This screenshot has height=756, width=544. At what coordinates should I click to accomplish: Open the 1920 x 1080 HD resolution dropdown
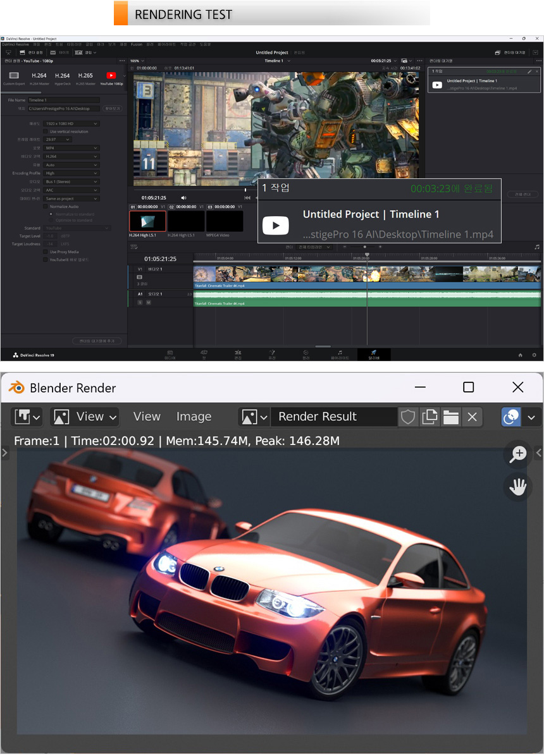tap(71, 123)
